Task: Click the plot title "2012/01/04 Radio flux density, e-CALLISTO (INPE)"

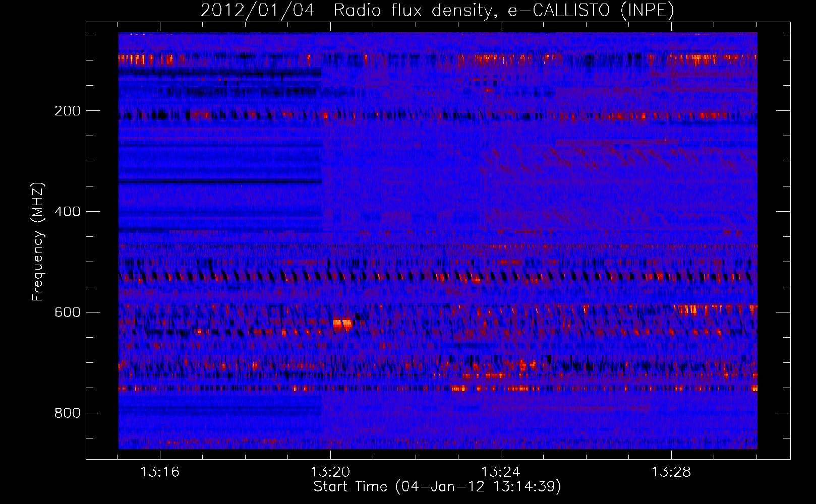Action: (x=437, y=10)
